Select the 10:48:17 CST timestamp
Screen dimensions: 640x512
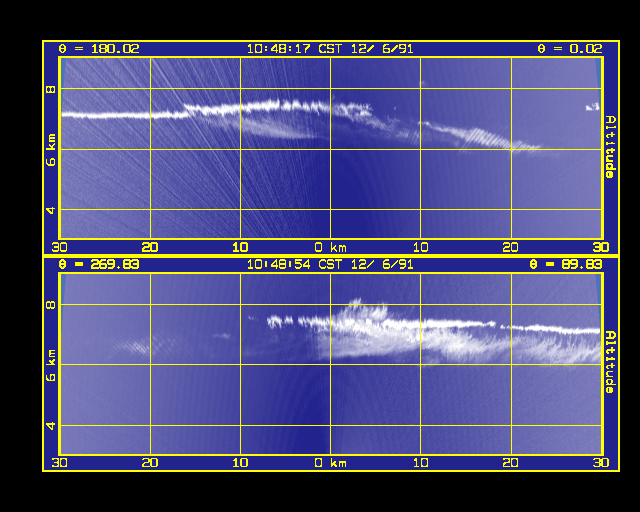coord(330,49)
